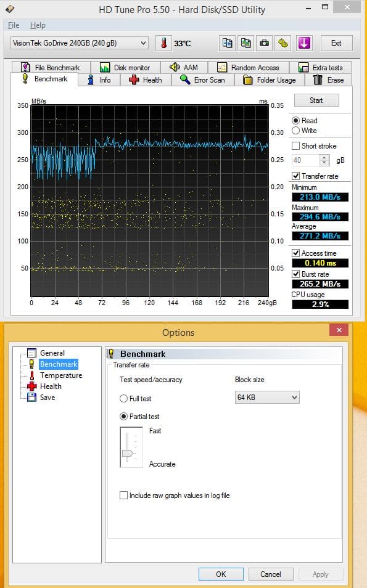Click the thermometer temperature icon

coord(163,43)
